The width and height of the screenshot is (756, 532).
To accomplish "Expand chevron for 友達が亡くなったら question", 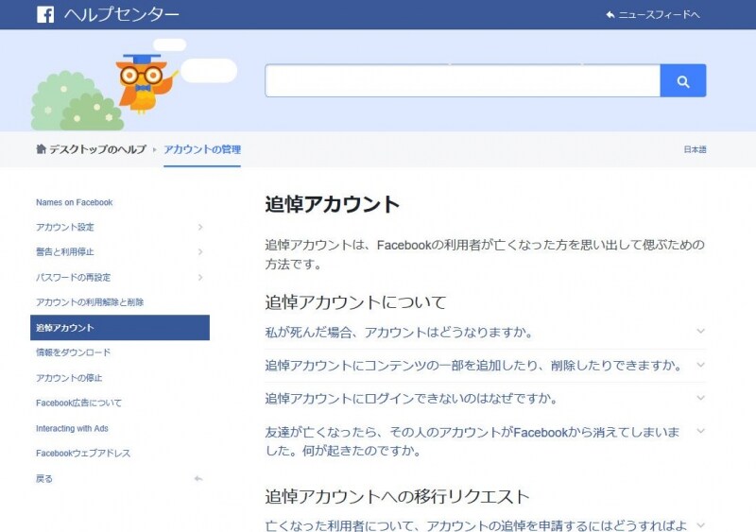I will [700, 431].
